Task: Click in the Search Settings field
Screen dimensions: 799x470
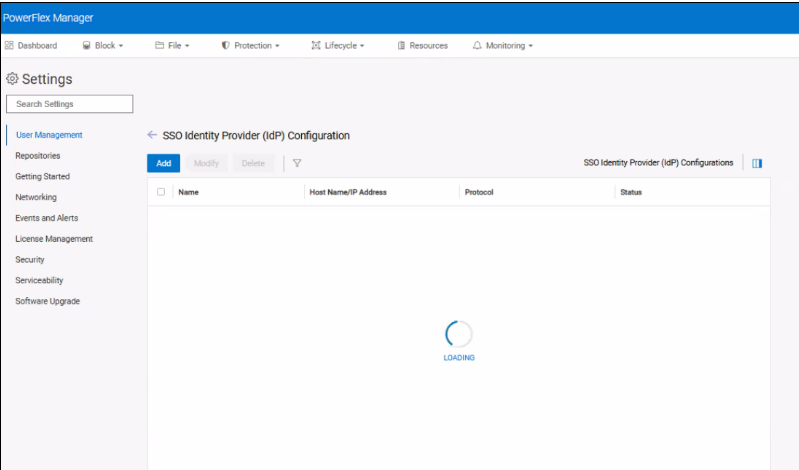Action: point(70,104)
